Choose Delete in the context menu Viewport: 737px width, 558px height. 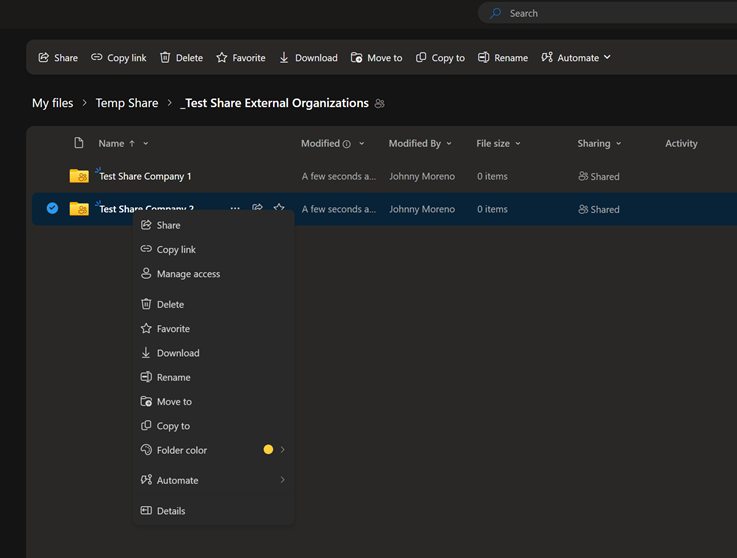point(214,304)
